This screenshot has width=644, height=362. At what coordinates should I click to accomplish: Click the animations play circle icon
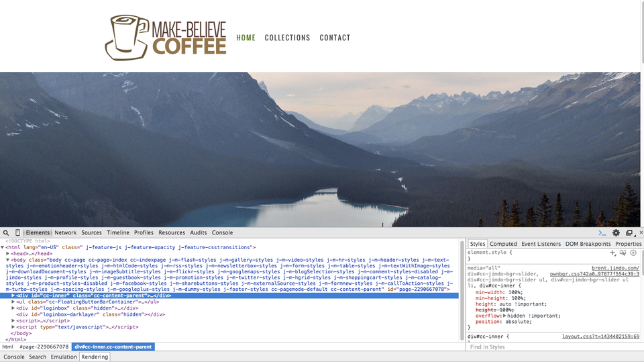click(x=633, y=253)
